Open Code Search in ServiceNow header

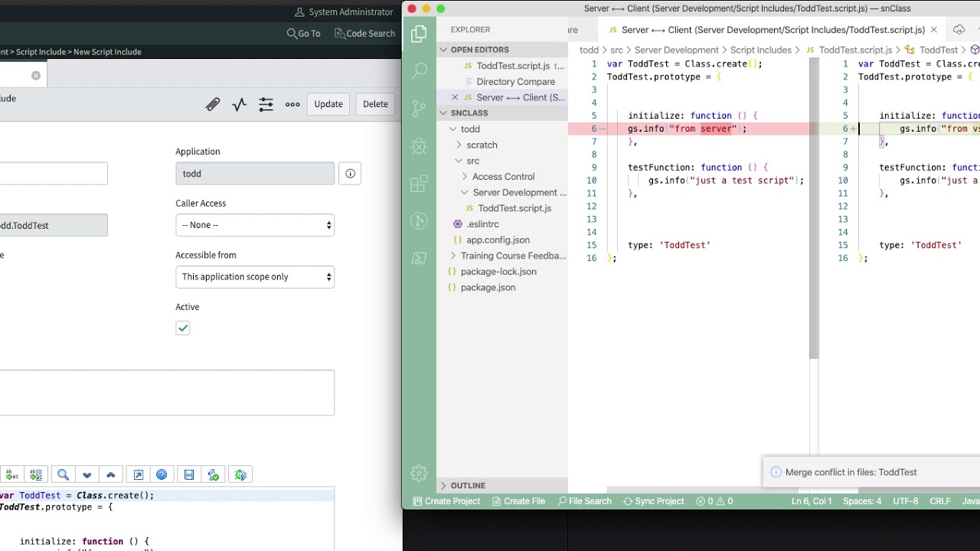click(x=364, y=34)
